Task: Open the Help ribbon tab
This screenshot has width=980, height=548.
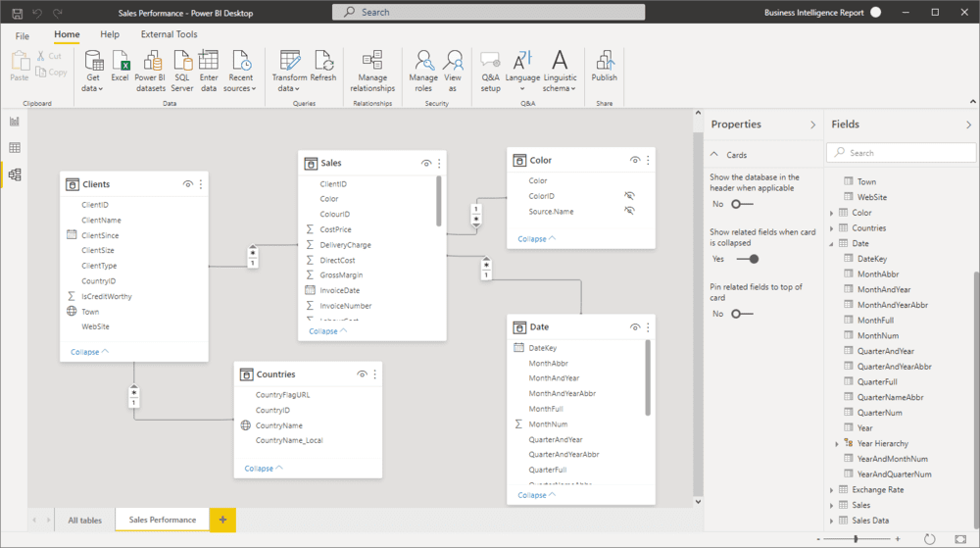Action: [x=110, y=34]
